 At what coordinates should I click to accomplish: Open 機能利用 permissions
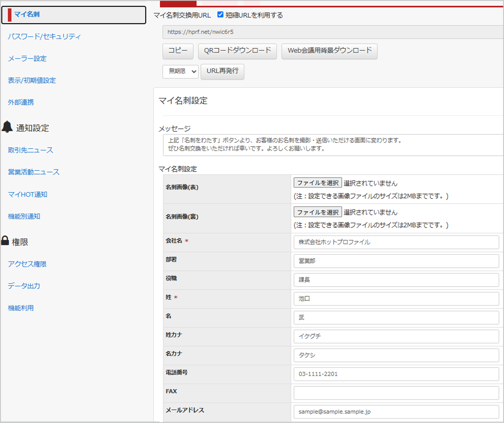(x=21, y=308)
